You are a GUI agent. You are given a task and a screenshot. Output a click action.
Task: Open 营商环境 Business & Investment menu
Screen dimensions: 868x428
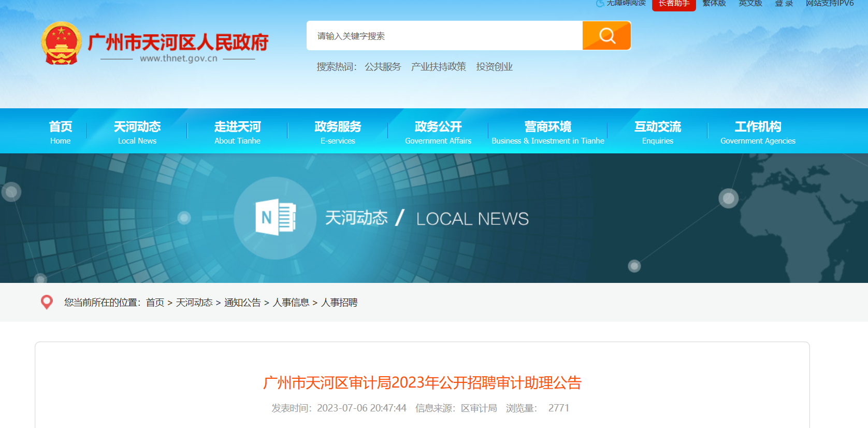point(547,132)
